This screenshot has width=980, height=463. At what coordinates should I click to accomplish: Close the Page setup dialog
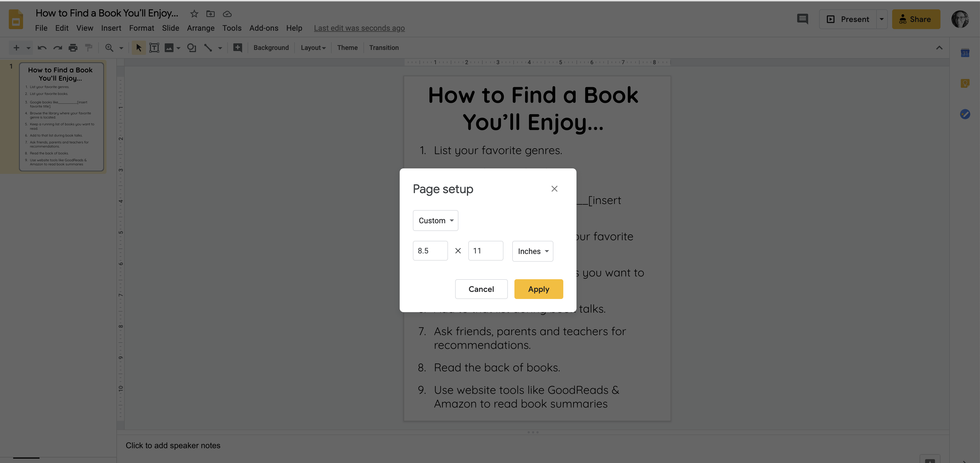554,189
